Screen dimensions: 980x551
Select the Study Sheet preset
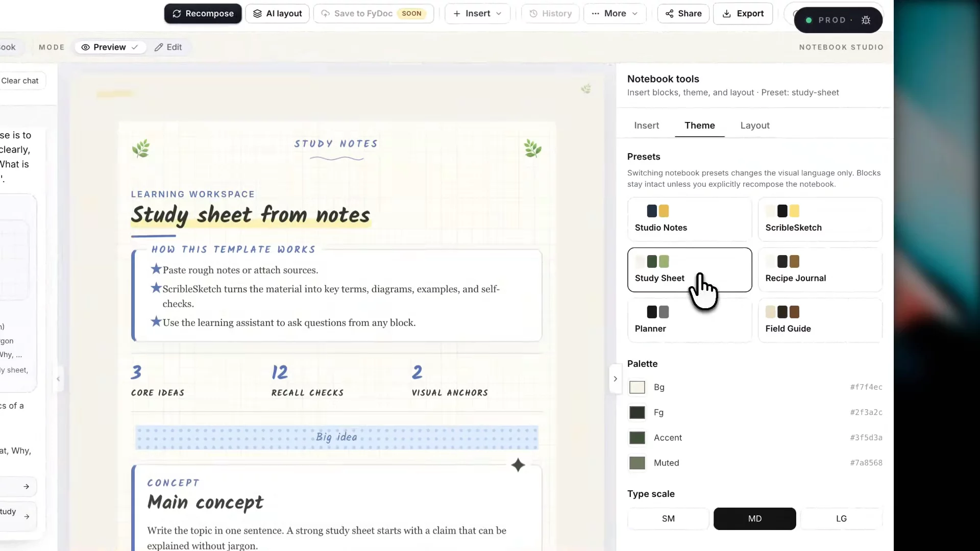coord(690,270)
